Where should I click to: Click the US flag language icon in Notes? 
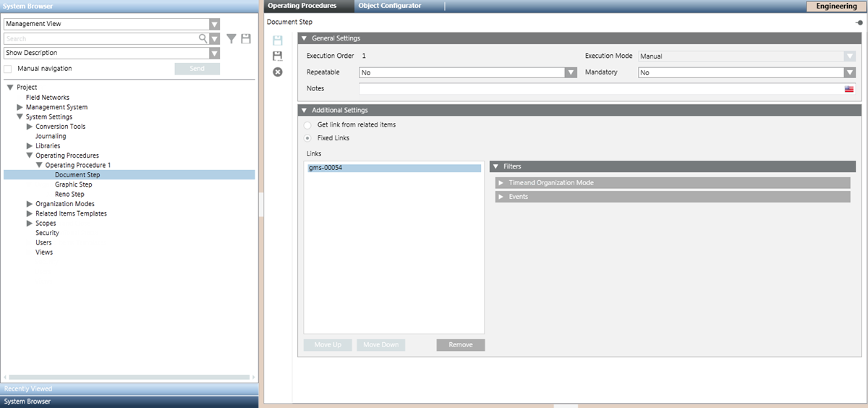(849, 89)
